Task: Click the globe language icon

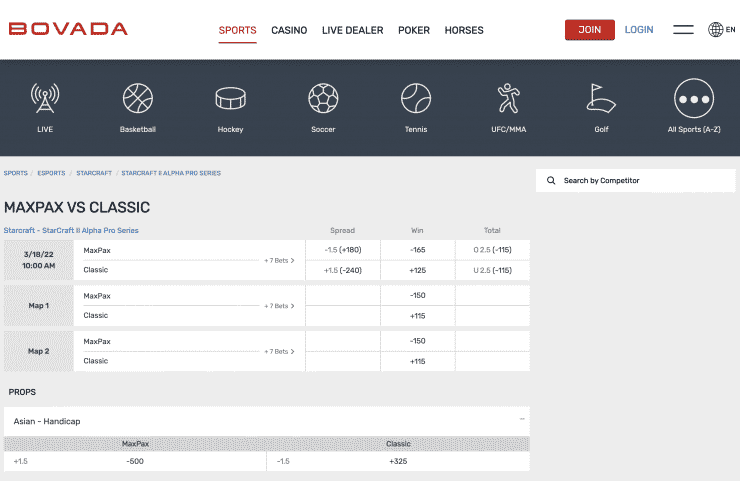Action: [x=715, y=29]
